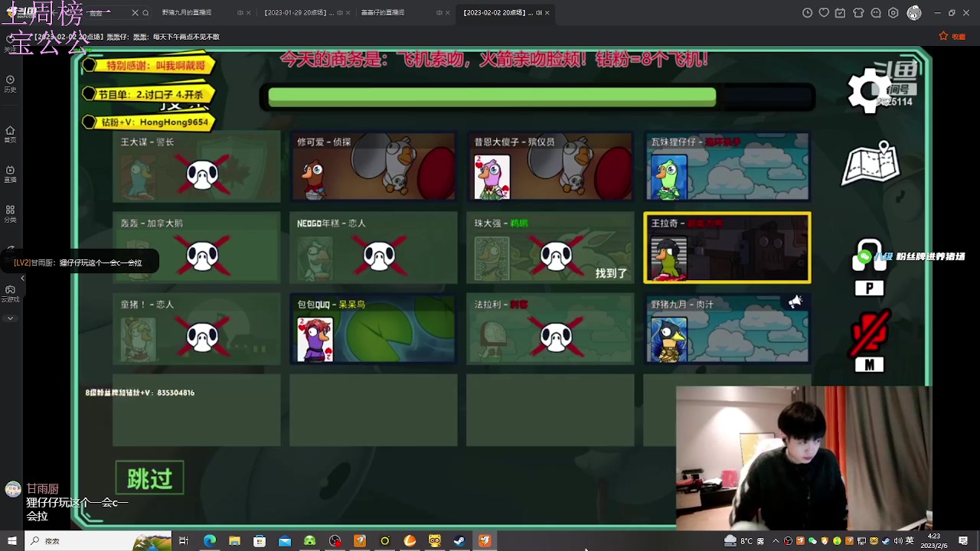
Task: Click megaphone icon on 野猪九月 card
Action: pyautogui.click(x=795, y=302)
